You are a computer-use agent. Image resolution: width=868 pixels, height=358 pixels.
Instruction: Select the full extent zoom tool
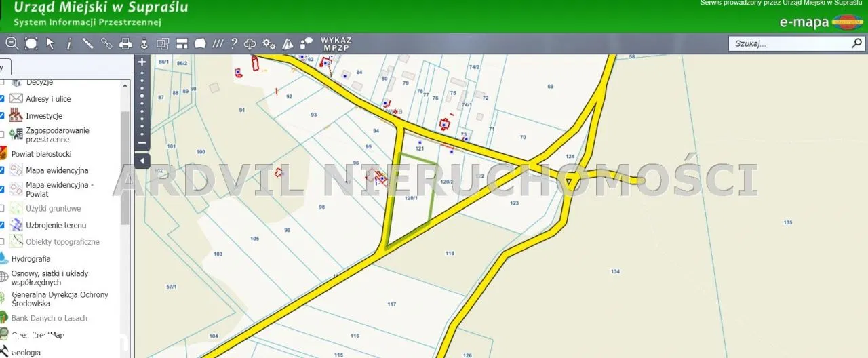31,43
